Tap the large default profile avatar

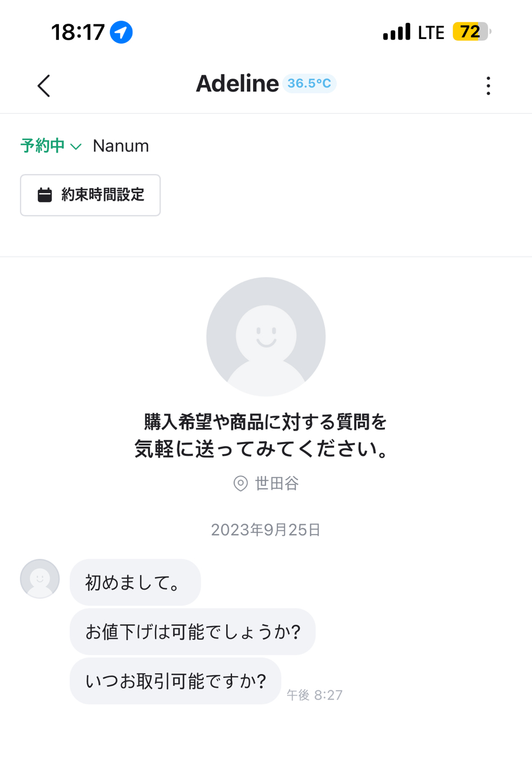(x=266, y=336)
